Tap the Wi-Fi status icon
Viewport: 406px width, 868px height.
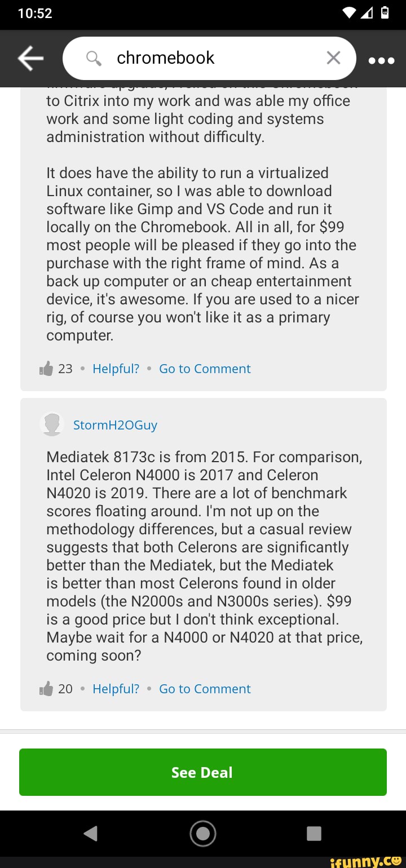[x=350, y=13]
